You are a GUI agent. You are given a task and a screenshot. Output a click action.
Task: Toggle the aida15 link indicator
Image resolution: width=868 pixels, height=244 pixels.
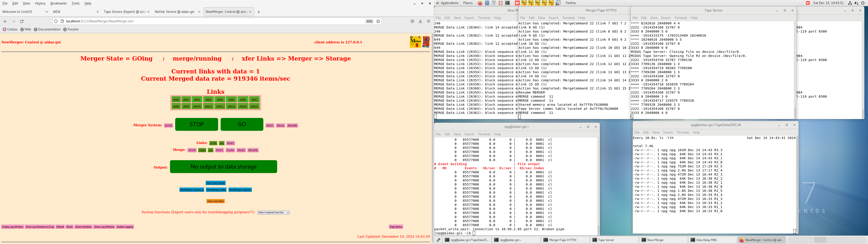coord(254,106)
